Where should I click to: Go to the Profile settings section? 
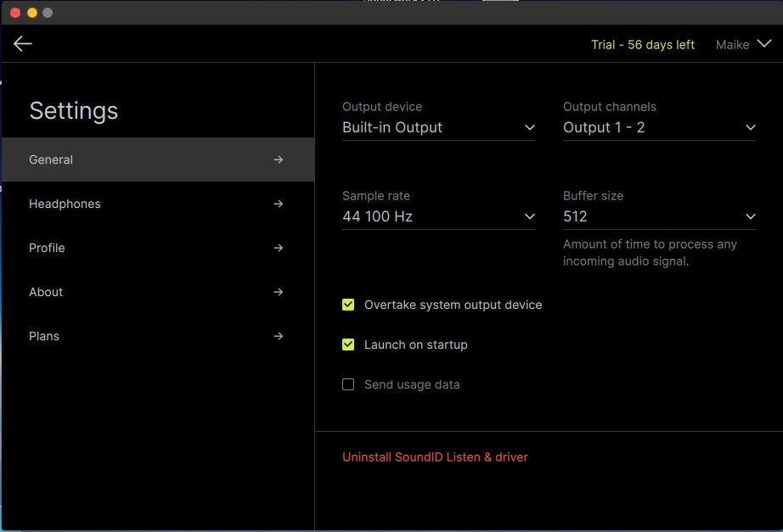click(47, 248)
